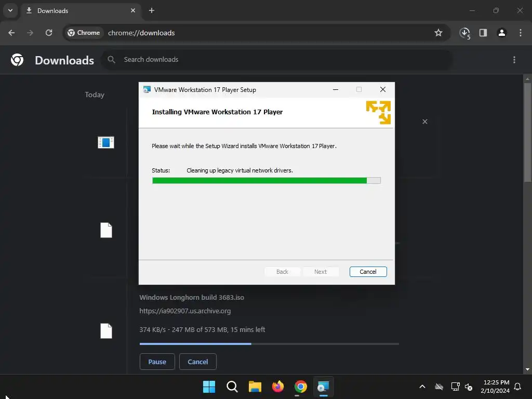532x399 pixels.
Task: Open the Chrome profile menu
Action: 502,33
